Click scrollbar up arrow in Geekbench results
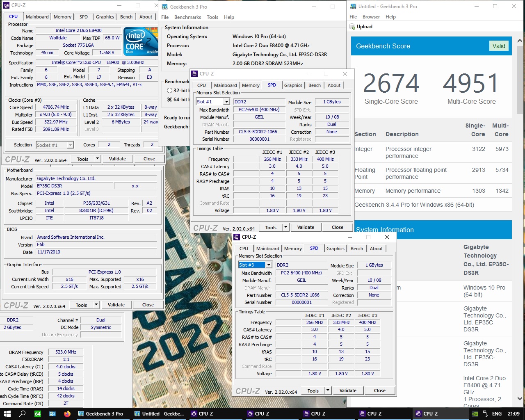 pos(520,41)
